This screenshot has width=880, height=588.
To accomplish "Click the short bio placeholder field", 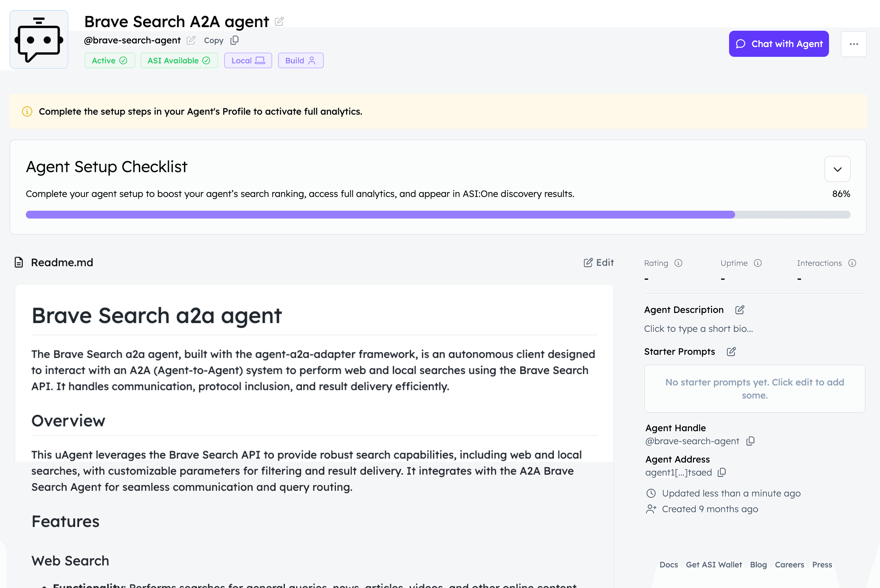I will pyautogui.click(x=698, y=329).
